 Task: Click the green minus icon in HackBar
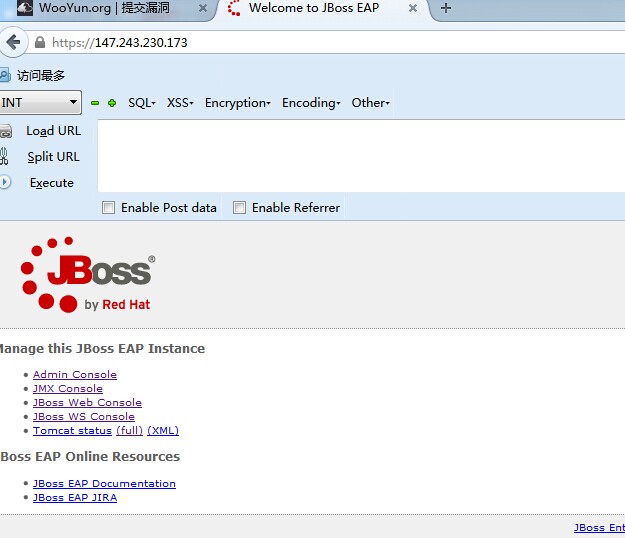(x=95, y=103)
